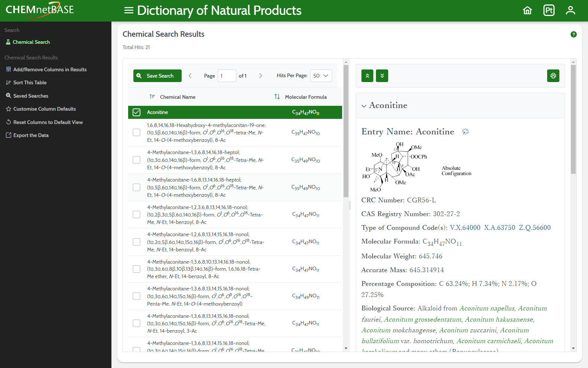Check the 4-Methylaconitane-1,2,6,8,13,14,15,16,18-nonol row checkbox
This screenshot has height=368, width=588.
coord(137,242)
